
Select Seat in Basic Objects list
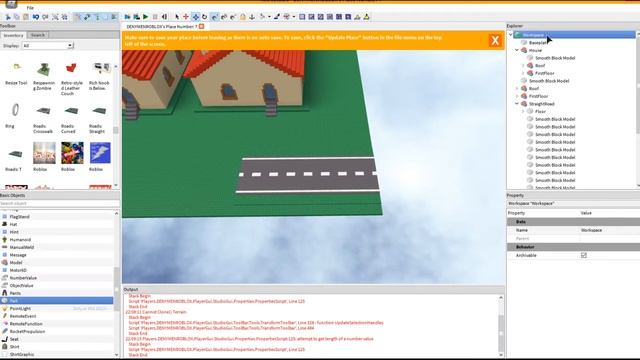point(57,339)
